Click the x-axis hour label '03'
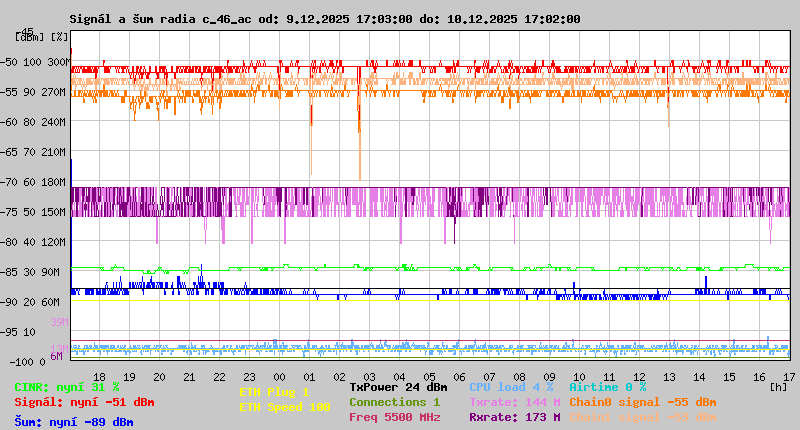The width and height of the screenshot is (800, 430). [x=369, y=377]
